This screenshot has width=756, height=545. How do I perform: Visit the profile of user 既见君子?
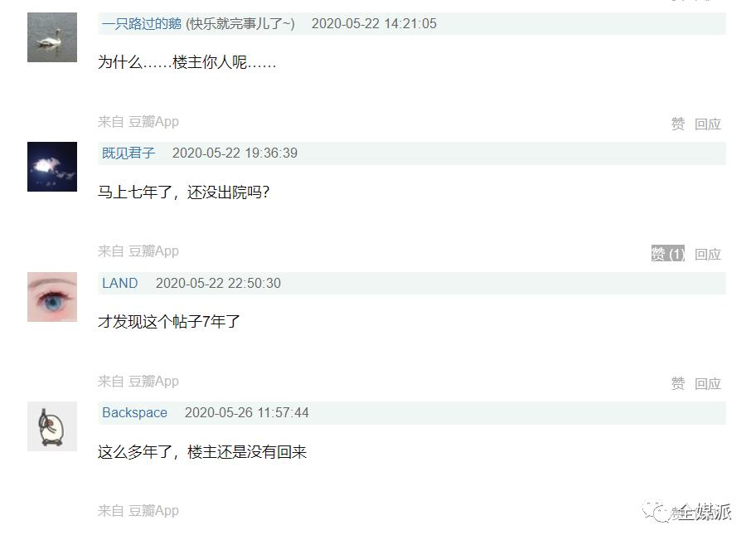(128, 153)
